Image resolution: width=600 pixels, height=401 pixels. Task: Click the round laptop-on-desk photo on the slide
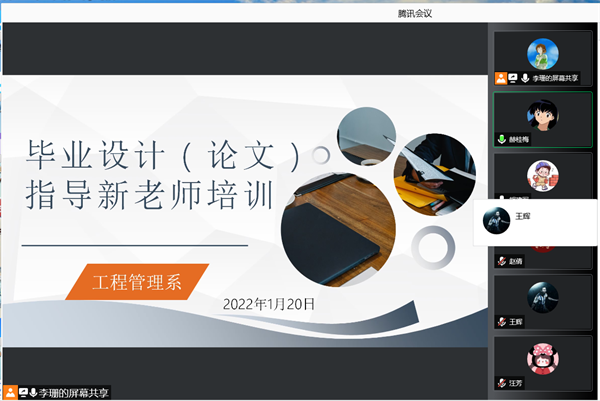[x=338, y=230]
